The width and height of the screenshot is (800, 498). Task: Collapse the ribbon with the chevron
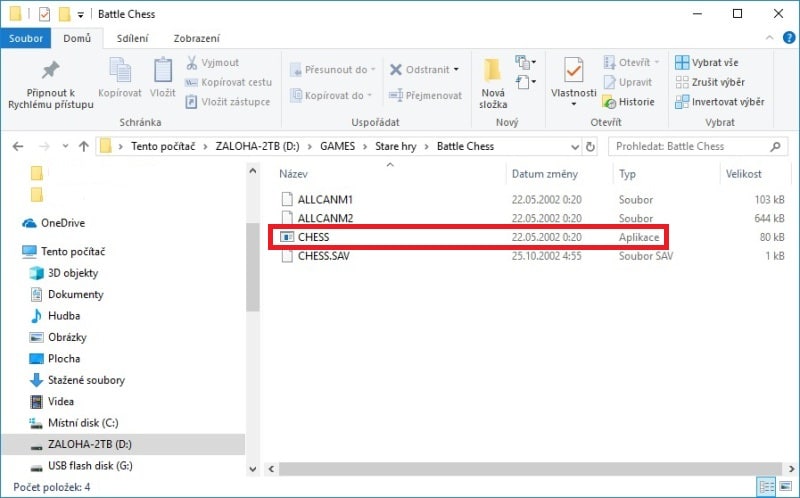pyautogui.click(x=769, y=38)
